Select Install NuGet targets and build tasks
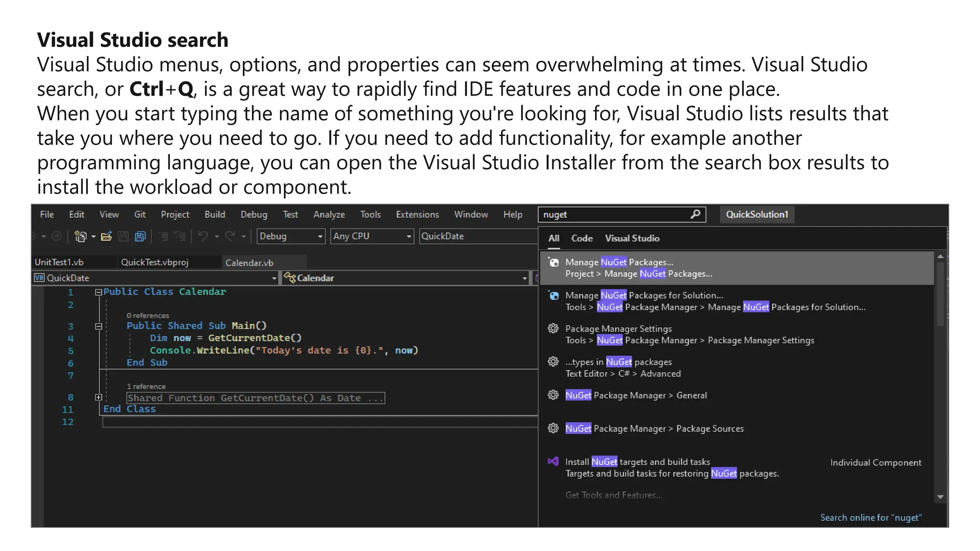Screen dimensions: 980x551 (x=737, y=468)
